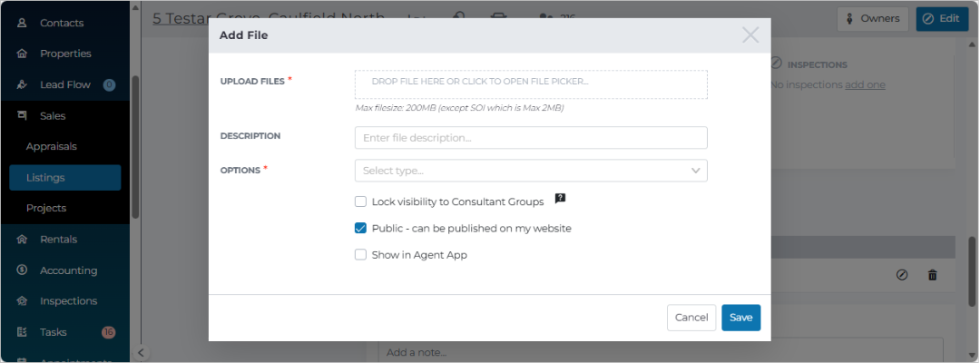Click the file description input field
Viewport: 980px width, 363px height.
(531, 137)
